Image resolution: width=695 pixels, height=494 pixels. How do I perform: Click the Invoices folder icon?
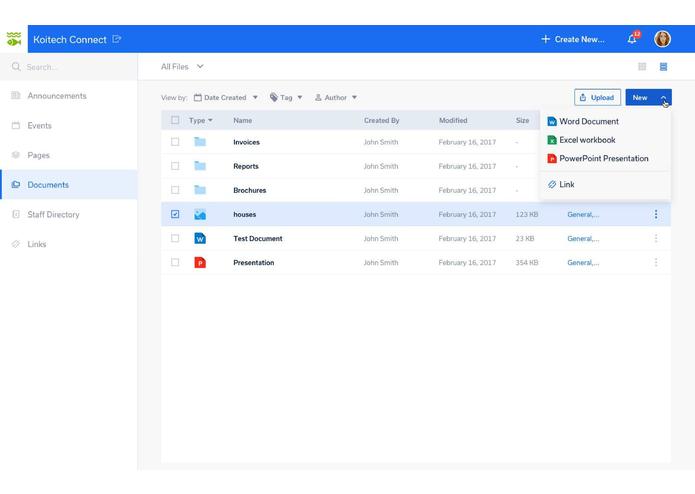click(x=200, y=142)
